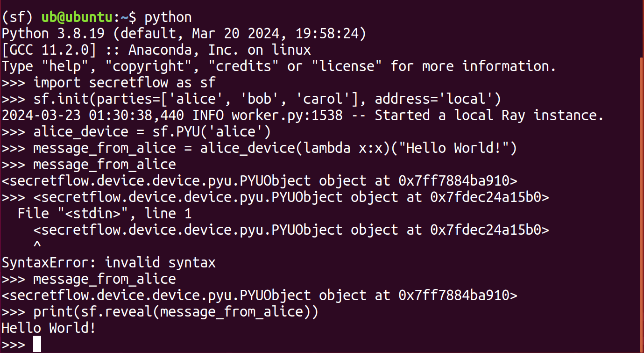Click the "worker.py:1538" log source text
This screenshot has width=644, height=353.
[287, 115]
